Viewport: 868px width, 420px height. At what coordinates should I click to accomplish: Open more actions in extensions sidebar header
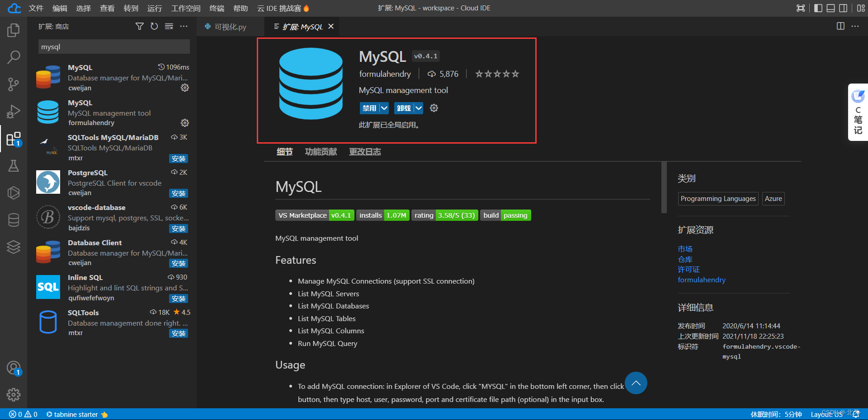pyautogui.click(x=184, y=26)
